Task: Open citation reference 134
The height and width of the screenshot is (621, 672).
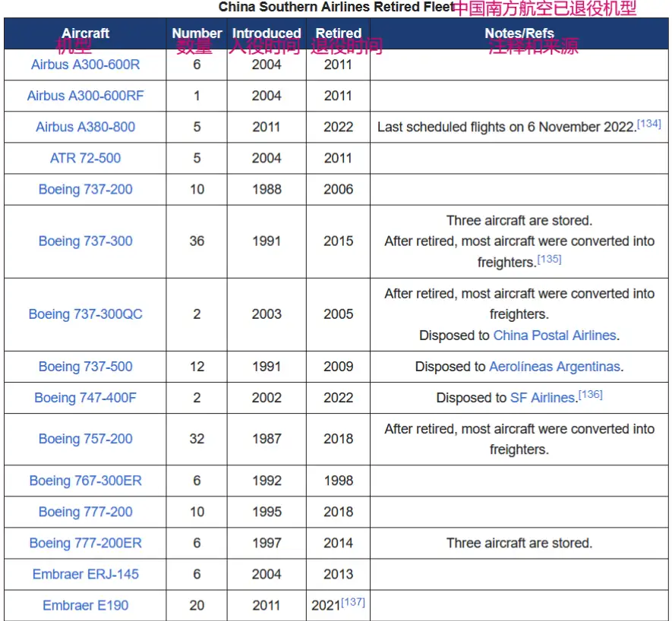Action: click(x=649, y=124)
